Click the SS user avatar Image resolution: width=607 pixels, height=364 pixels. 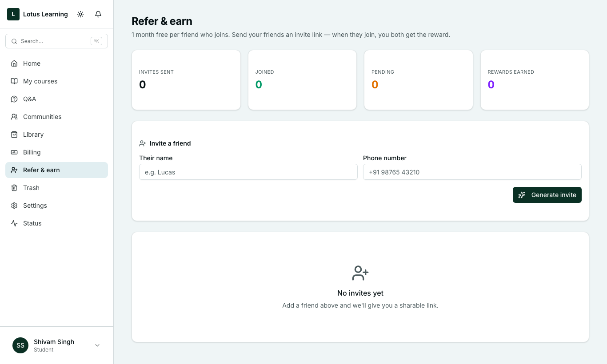(x=20, y=345)
